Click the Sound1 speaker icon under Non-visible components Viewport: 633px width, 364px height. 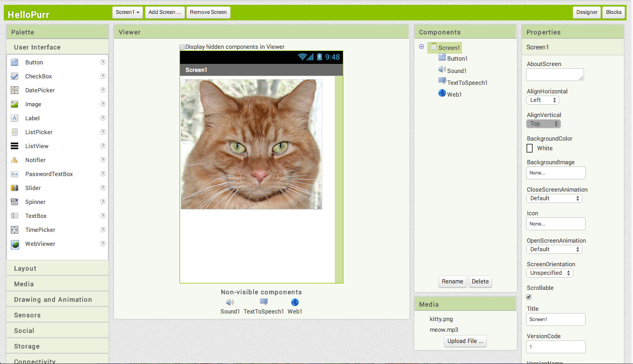click(x=229, y=302)
